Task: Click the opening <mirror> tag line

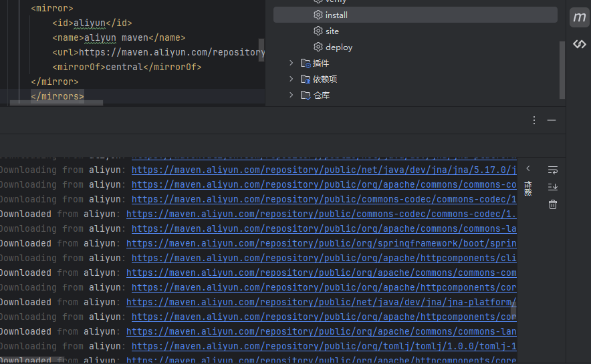Action: click(x=52, y=8)
